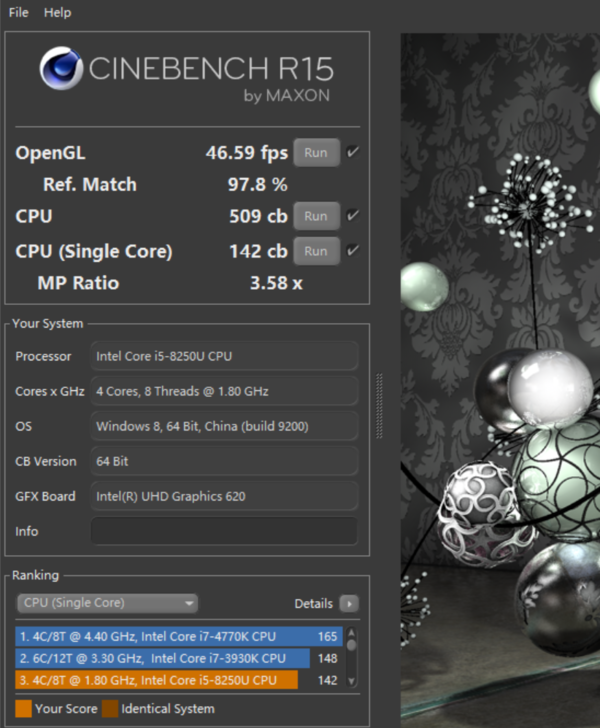Viewport: 600px width, 728px height.
Task: Expand ranking Details arrow button
Action: pyautogui.click(x=349, y=604)
